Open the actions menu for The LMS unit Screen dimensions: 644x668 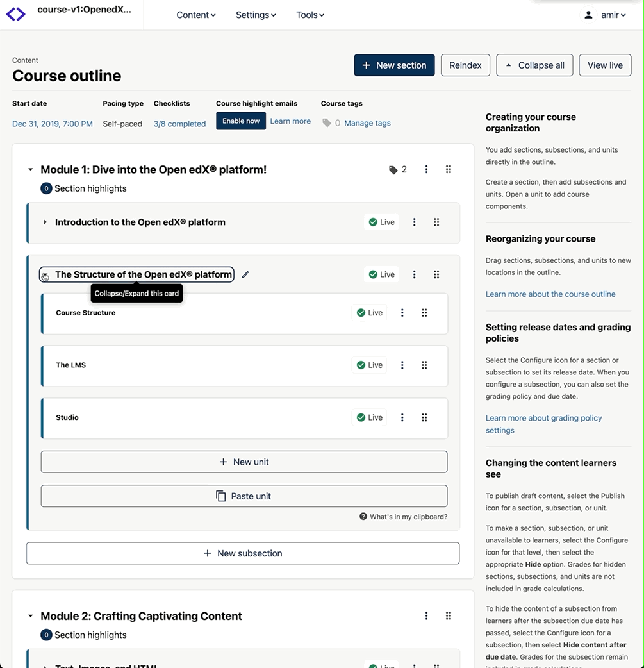tap(402, 365)
